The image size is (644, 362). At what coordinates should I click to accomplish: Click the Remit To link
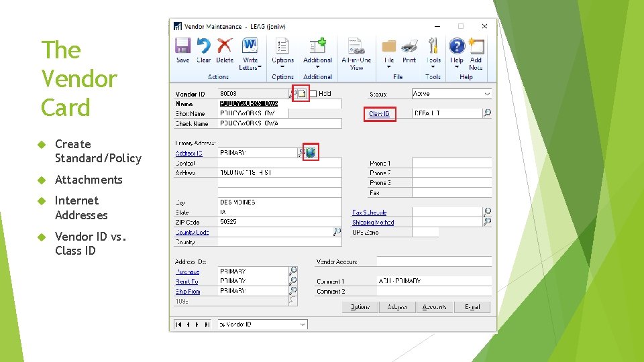click(187, 282)
